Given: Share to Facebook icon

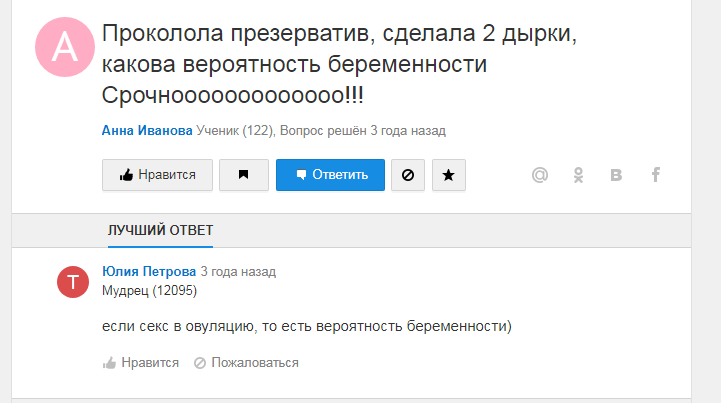Looking at the screenshot, I should [656, 175].
